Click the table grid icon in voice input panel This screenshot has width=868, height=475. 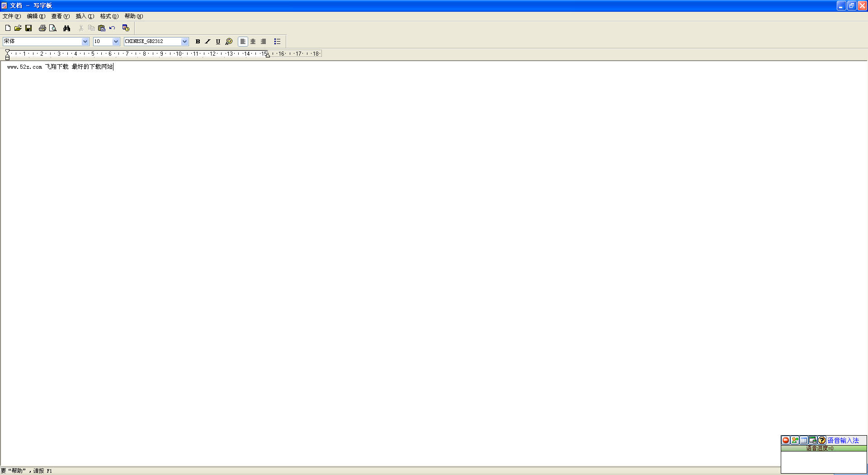804,440
